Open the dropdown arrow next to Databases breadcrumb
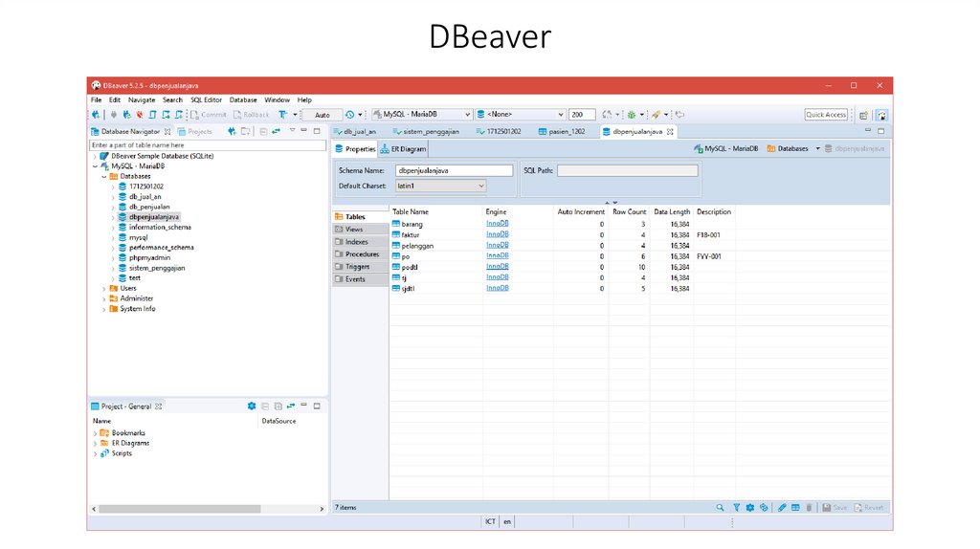The width and height of the screenshot is (980, 549). 817,148
